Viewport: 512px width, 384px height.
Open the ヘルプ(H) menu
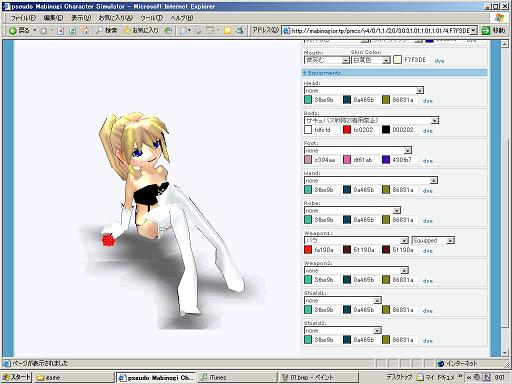pyautogui.click(x=181, y=18)
